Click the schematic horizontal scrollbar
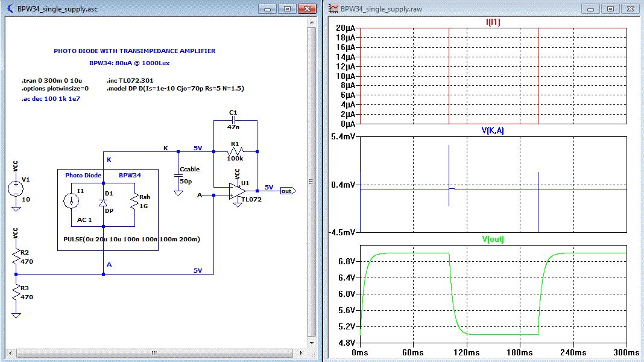The image size is (644, 362). (154, 352)
